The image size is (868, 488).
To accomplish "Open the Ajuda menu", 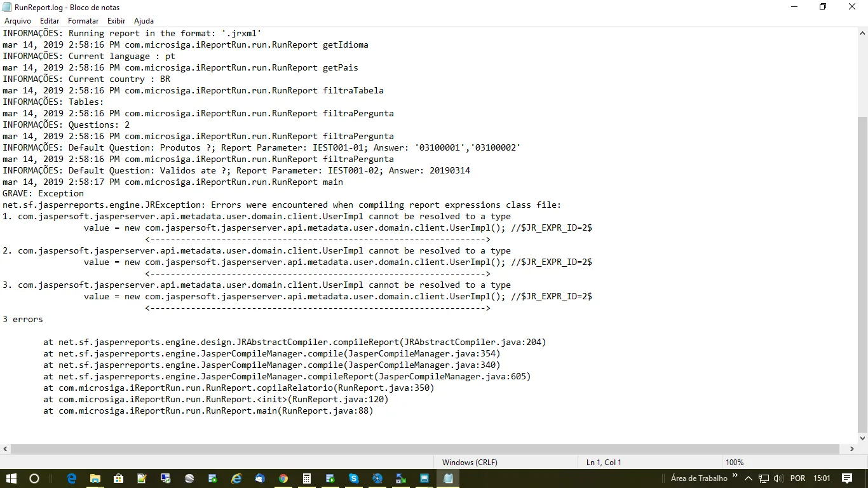I will tap(144, 21).
